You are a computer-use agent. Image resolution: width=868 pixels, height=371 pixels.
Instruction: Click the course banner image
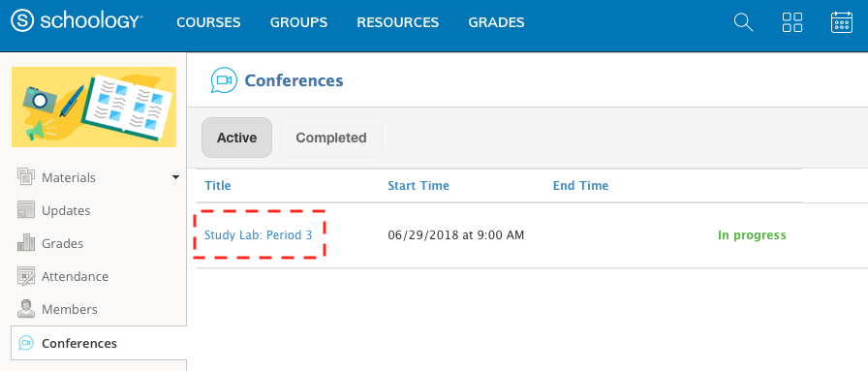94,107
